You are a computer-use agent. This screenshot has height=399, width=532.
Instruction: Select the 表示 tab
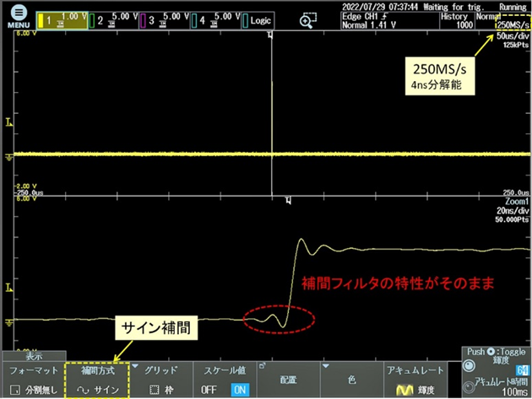[35, 356]
